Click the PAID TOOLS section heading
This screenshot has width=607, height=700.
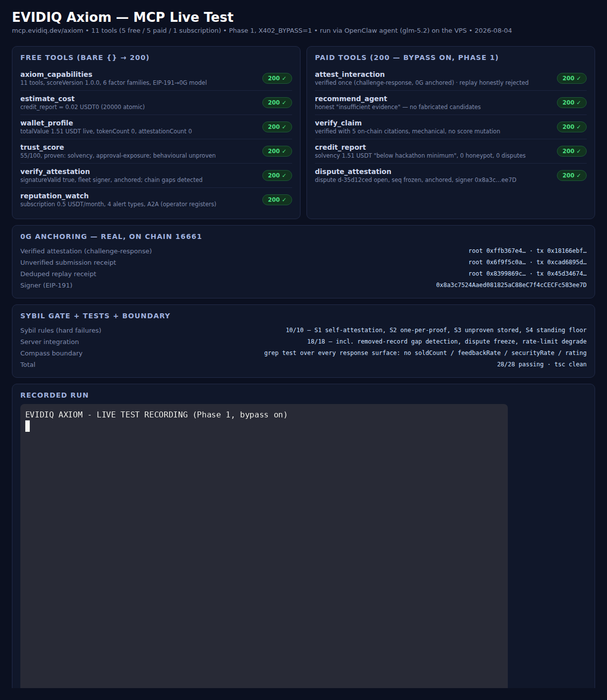pyautogui.click(x=407, y=58)
